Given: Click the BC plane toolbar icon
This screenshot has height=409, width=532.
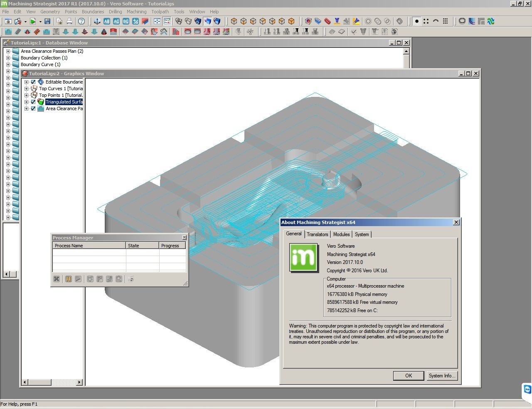Looking at the screenshot, I should 126,21.
